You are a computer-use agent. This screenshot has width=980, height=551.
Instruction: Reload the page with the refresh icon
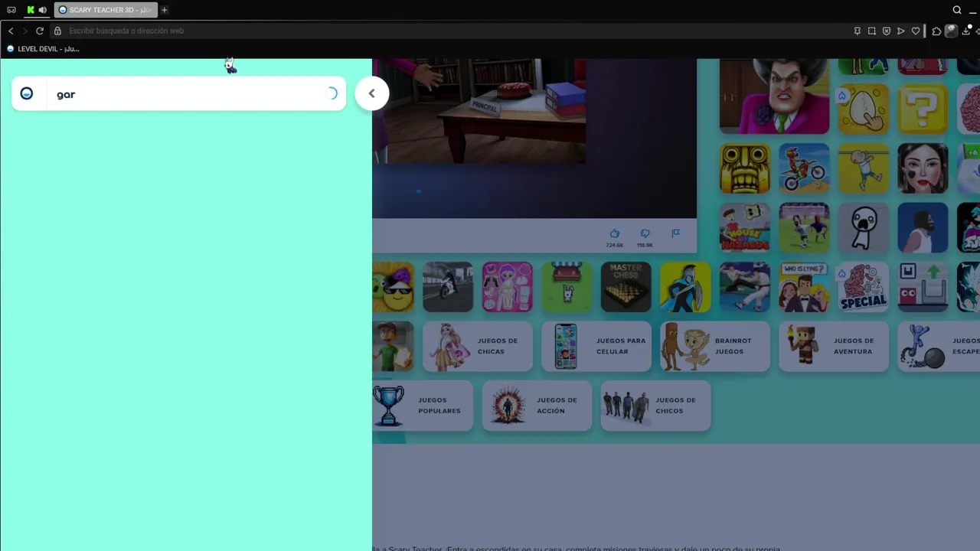coord(40,31)
